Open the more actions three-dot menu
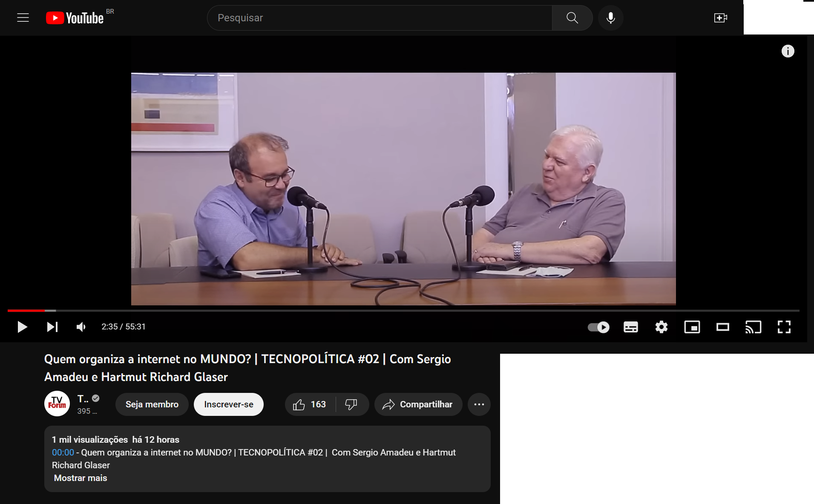Image resolution: width=814 pixels, height=504 pixels. pyautogui.click(x=479, y=404)
